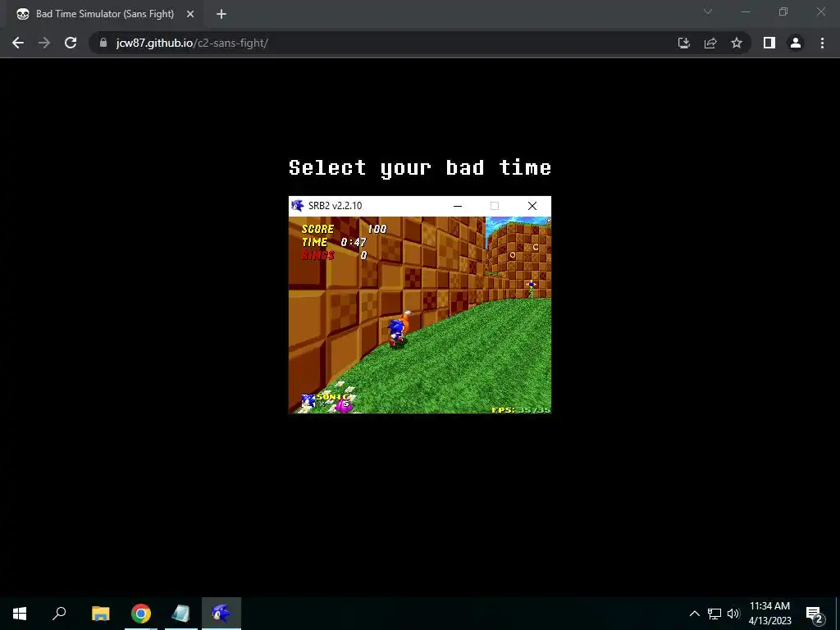840x630 pixels.
Task: Close the Bad Time Simulator tab
Action: pos(190,14)
